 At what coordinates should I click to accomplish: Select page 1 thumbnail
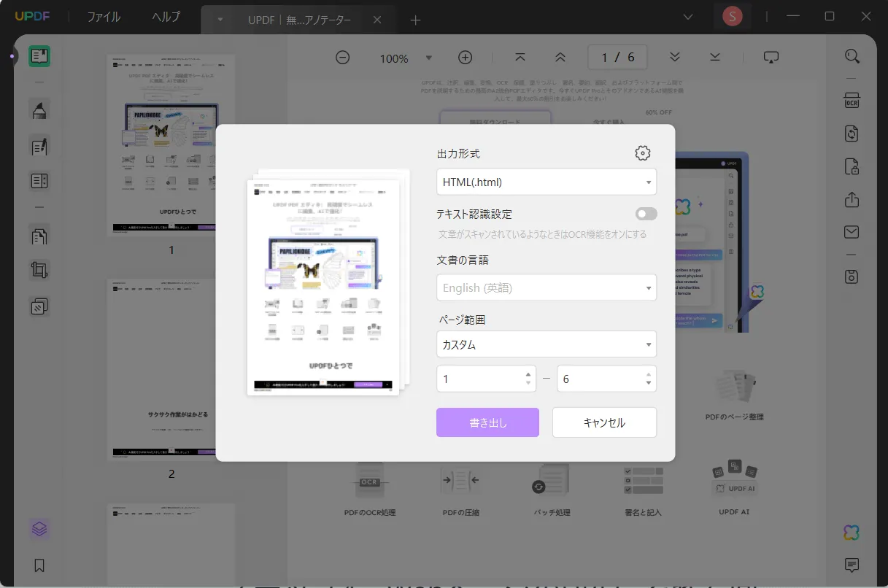pos(171,144)
